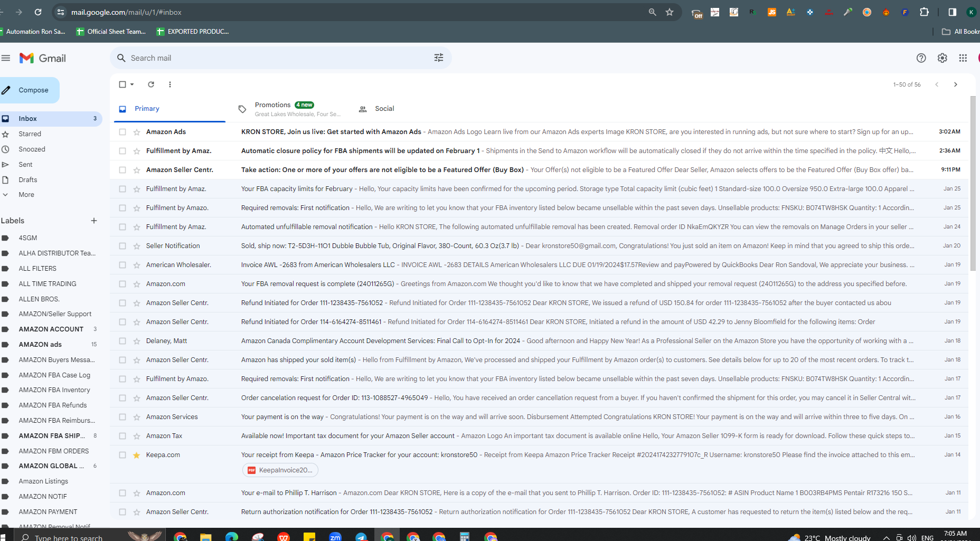Check the Amazon Services payment email
Screen dimensions: 980x541
123,417
